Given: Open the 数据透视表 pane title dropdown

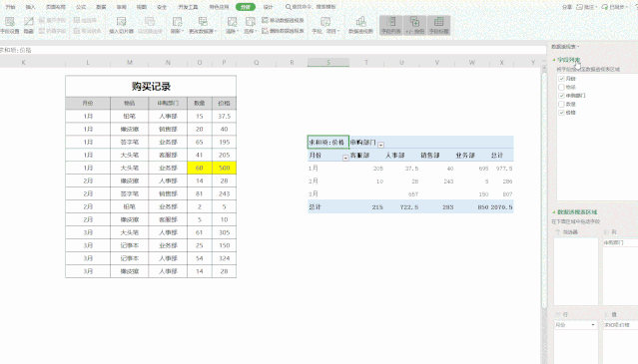Looking at the screenshot, I should click(x=579, y=47).
